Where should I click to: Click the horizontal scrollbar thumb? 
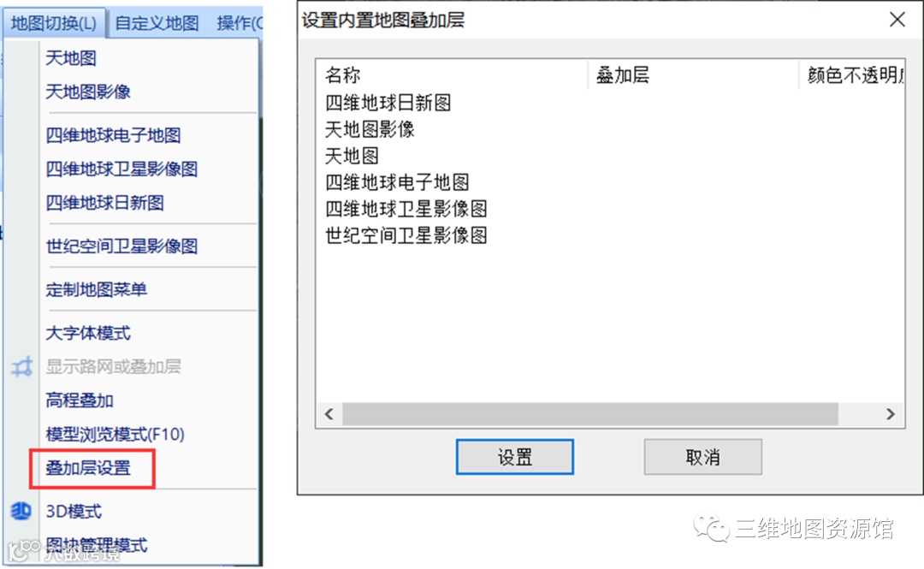click(589, 414)
